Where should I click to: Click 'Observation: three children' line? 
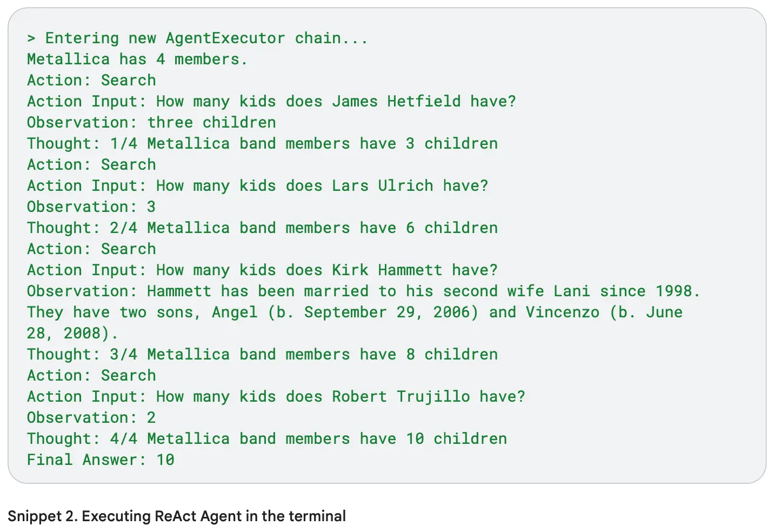pos(151,123)
